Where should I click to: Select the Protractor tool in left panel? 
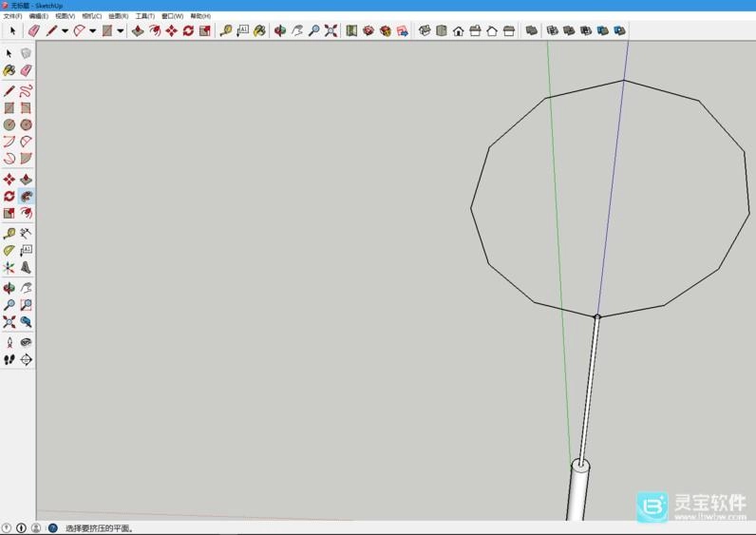(x=9, y=250)
